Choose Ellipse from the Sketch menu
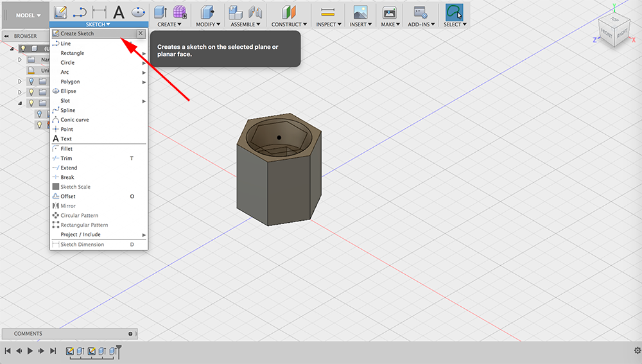 99,91
